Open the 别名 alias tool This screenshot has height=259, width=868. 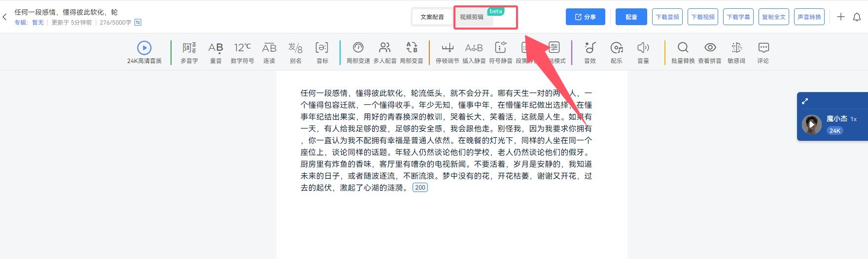pyautogui.click(x=296, y=53)
